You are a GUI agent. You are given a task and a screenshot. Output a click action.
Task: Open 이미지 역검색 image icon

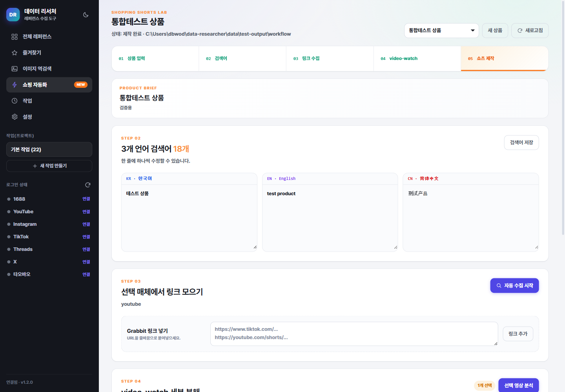pyautogui.click(x=15, y=69)
